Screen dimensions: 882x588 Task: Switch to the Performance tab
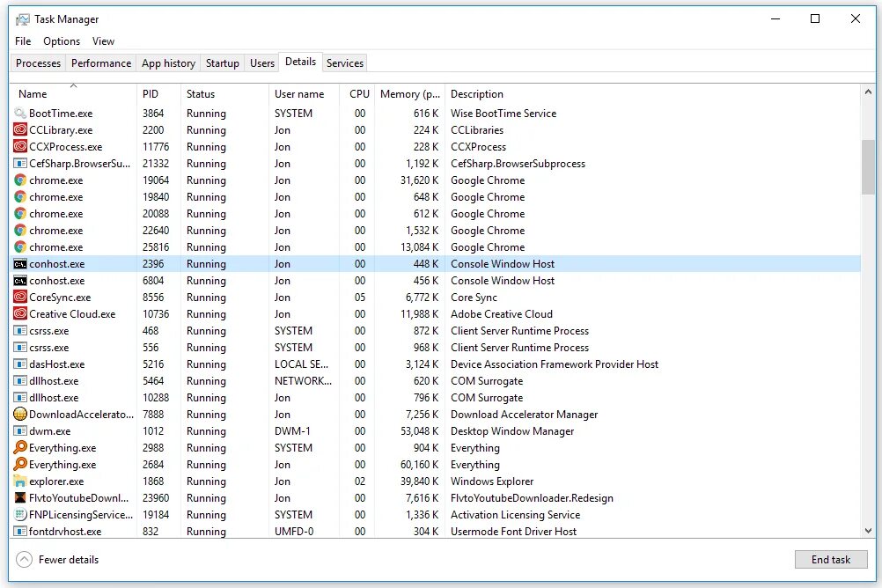coord(101,63)
